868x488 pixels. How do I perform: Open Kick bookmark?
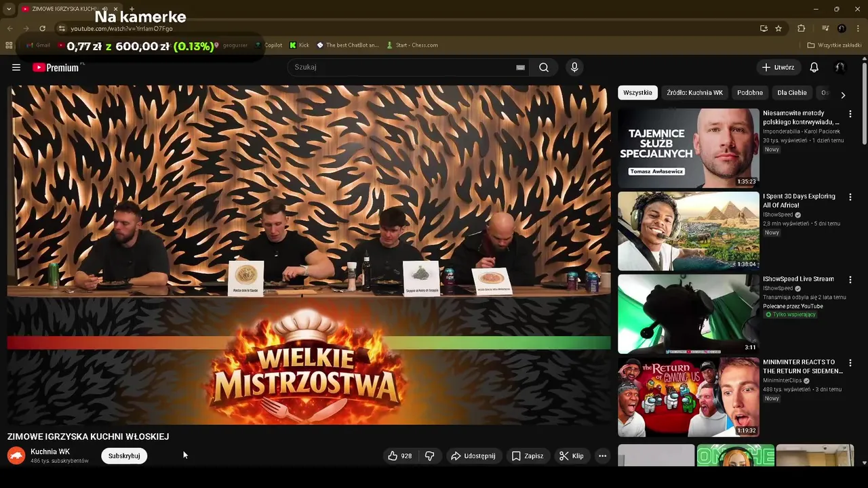[x=299, y=45]
